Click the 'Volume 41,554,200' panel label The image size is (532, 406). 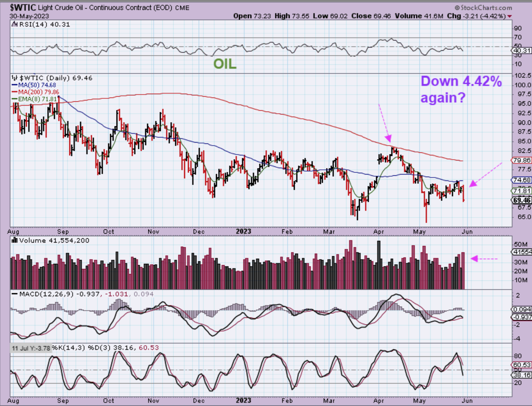54,240
